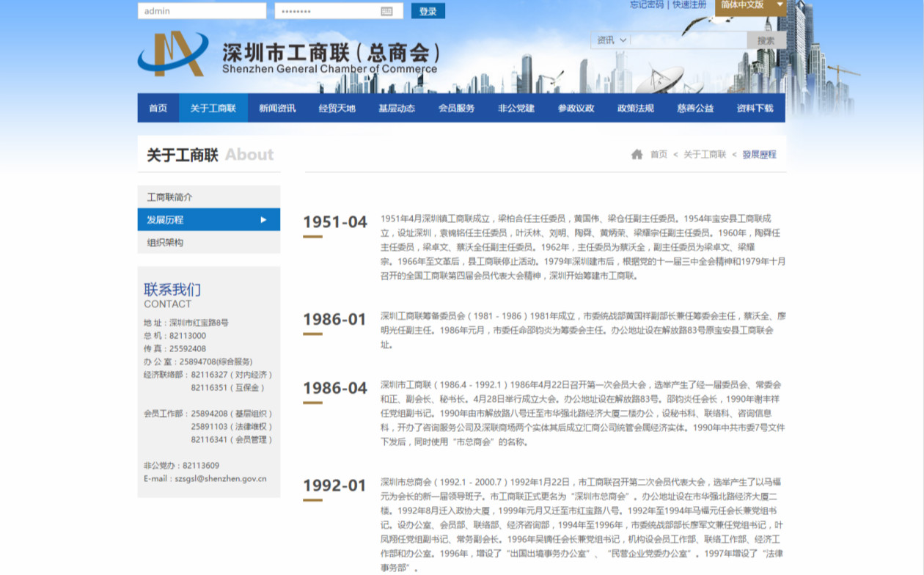Click the 基层组织 number 25894208
Viewport: 924px width, 575px height.
pyautogui.click(x=208, y=414)
